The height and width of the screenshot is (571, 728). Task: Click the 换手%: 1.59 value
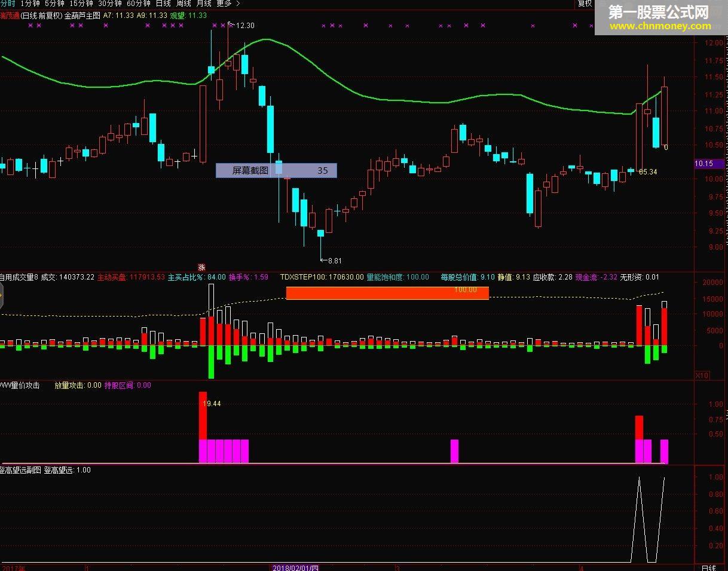(249, 277)
